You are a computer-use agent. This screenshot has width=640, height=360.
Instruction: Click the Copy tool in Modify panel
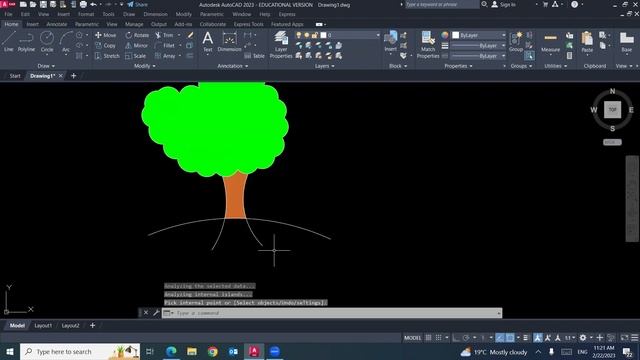click(105, 45)
